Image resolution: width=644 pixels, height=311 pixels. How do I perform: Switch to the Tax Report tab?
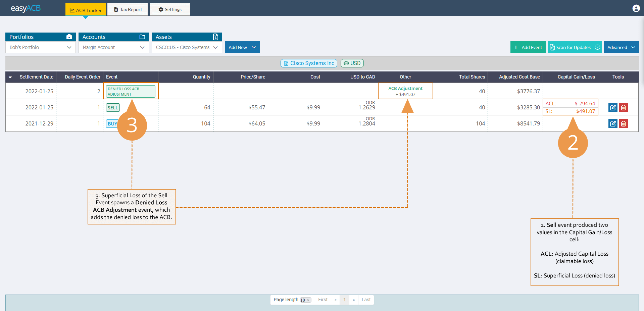pos(128,9)
